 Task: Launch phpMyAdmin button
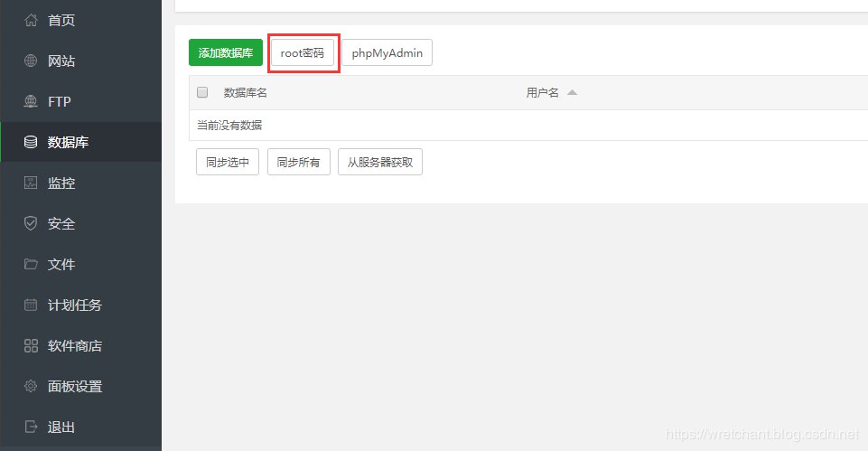click(387, 53)
